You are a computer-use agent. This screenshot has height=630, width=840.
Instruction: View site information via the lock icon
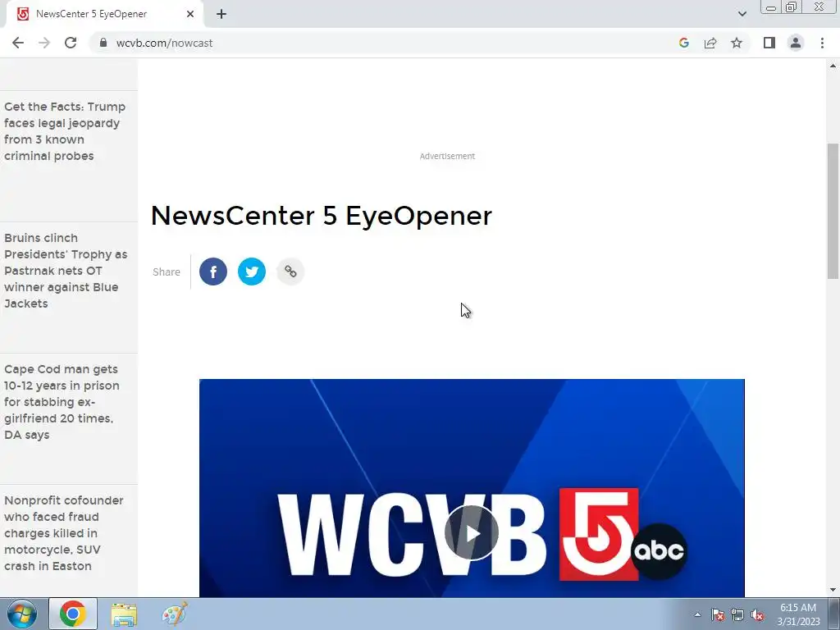point(103,43)
